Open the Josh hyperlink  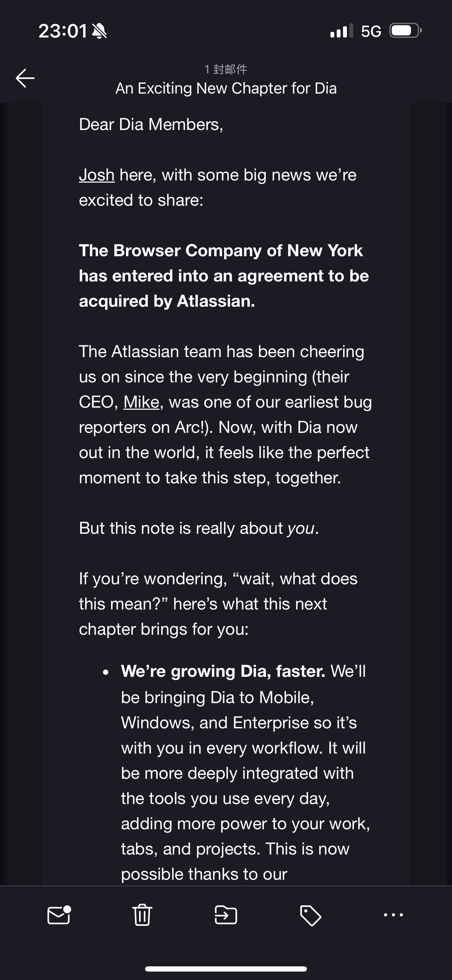click(x=97, y=175)
